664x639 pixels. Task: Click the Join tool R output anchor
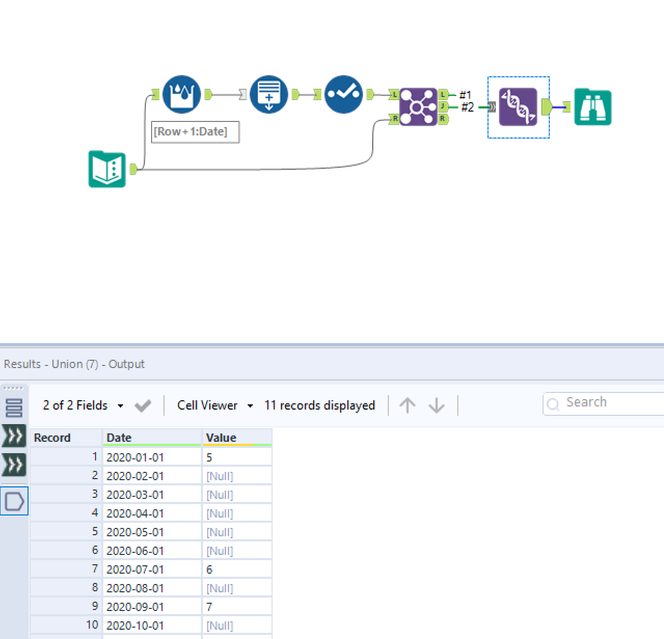pos(443,119)
